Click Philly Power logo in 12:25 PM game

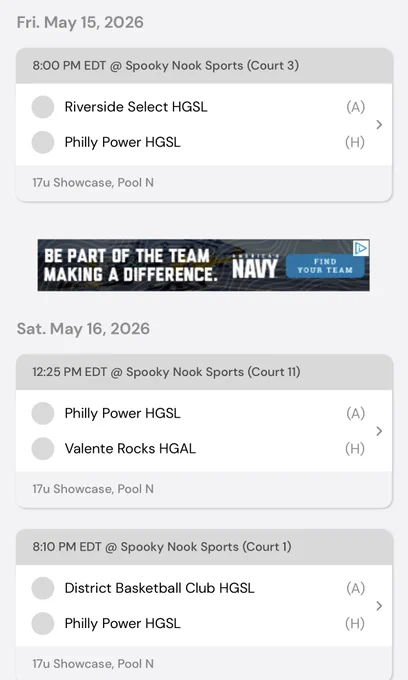pyautogui.click(x=43, y=413)
